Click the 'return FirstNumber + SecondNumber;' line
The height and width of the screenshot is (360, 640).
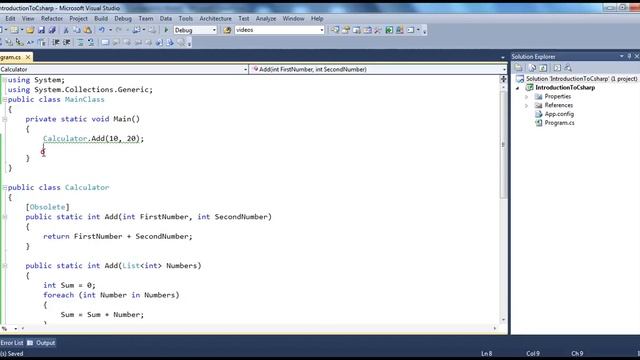pyautogui.click(x=118, y=236)
